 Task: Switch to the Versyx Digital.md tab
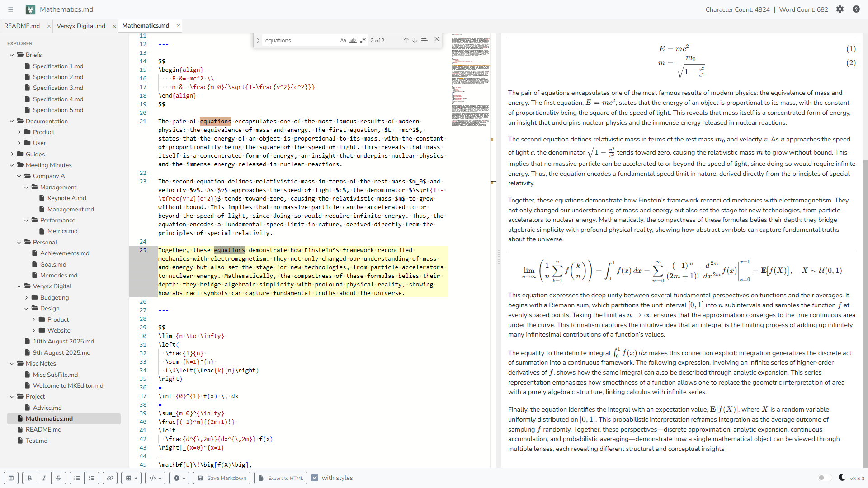81,26
